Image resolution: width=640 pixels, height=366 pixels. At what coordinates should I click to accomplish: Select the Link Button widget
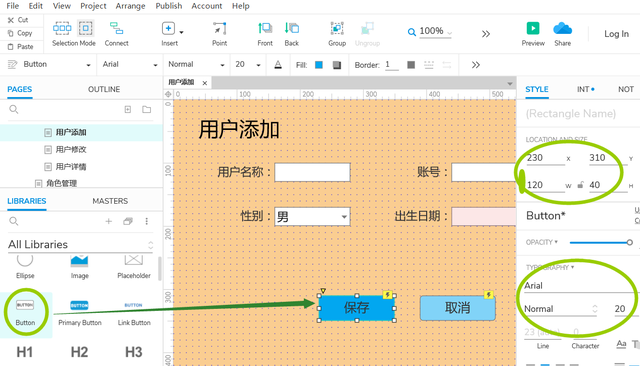[134, 313]
